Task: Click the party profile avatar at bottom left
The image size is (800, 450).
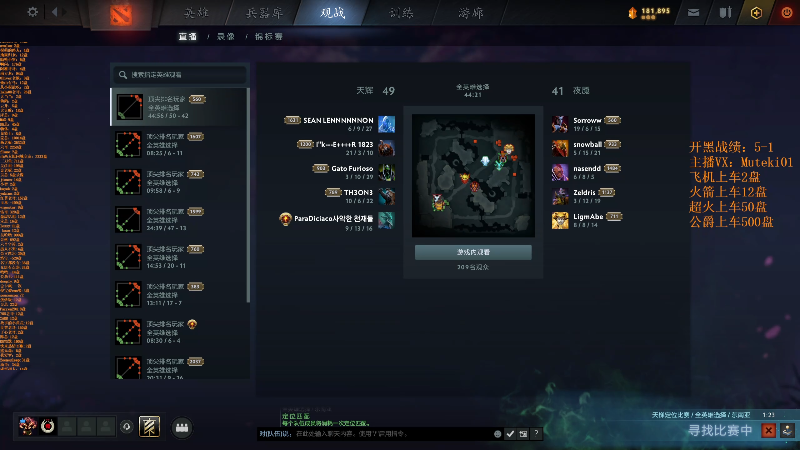Action: point(28,426)
